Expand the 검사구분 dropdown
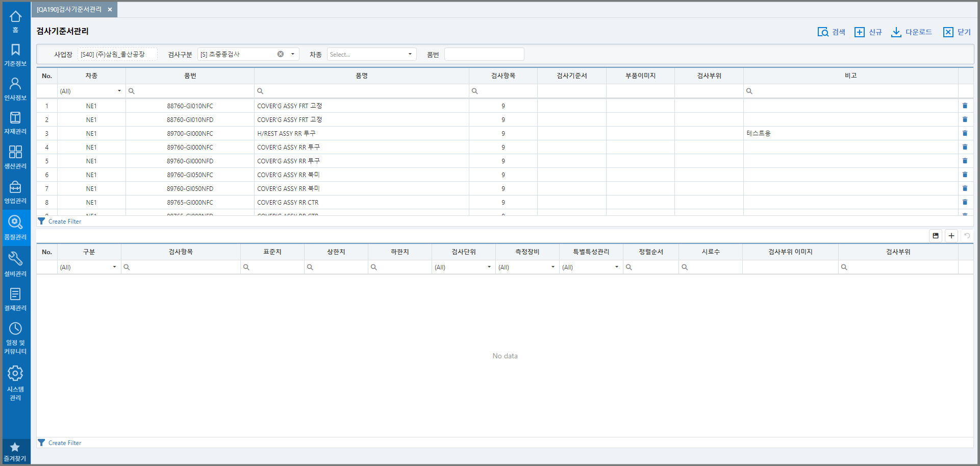980x466 pixels. click(293, 54)
